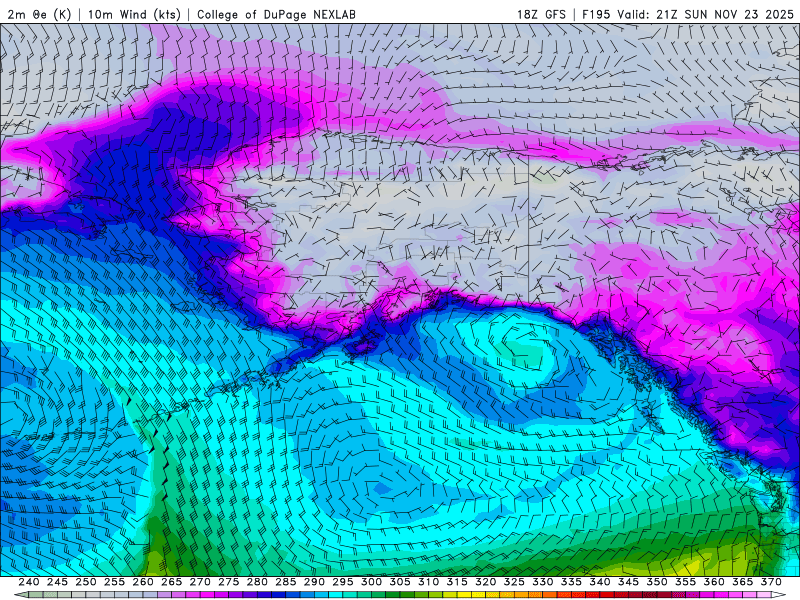800x600 pixels.
Task: Click the 360 legend value
Action: click(x=714, y=582)
